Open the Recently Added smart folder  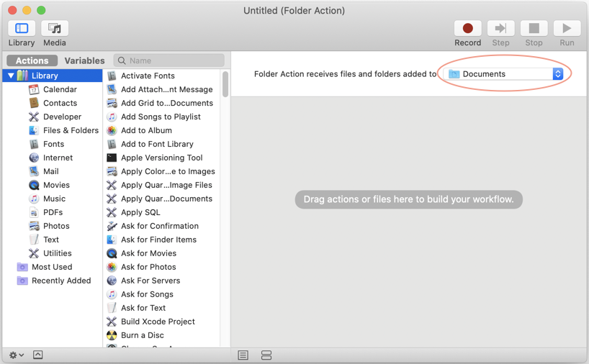coord(54,281)
